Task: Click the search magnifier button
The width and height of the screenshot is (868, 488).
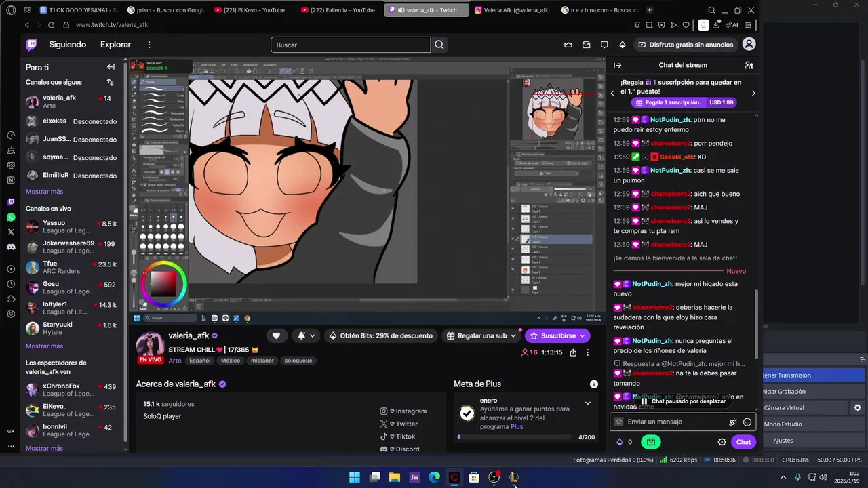Action: coord(439,45)
